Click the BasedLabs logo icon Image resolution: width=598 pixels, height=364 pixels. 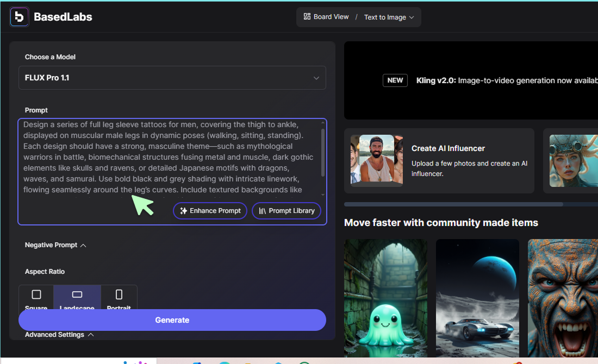coord(19,17)
